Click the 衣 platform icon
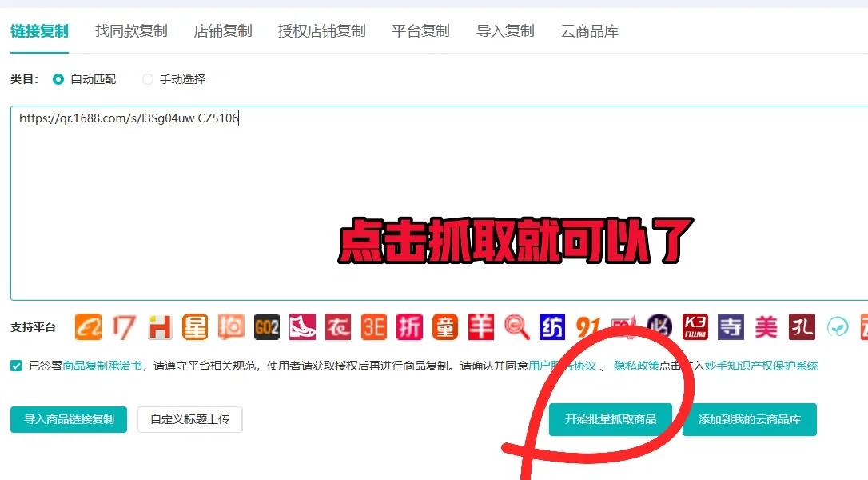The image size is (868, 480). (x=336, y=326)
